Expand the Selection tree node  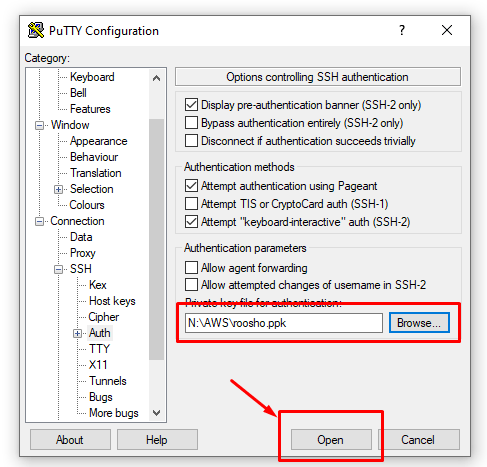tap(58, 190)
